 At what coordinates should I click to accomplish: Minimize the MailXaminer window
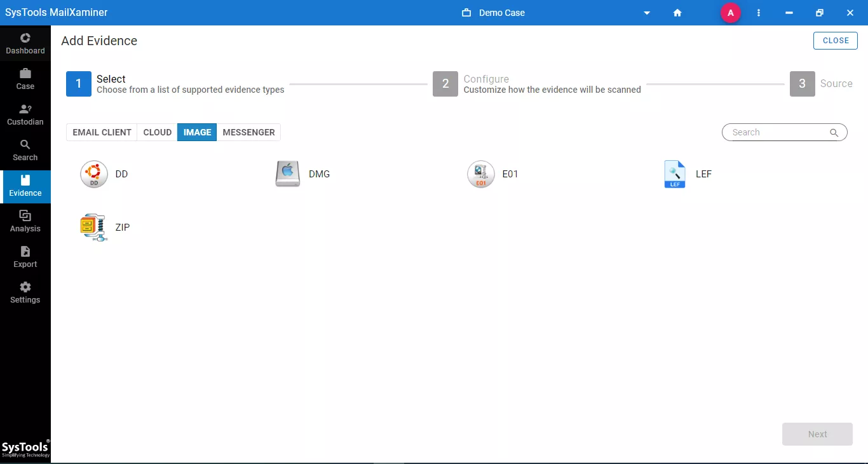click(x=789, y=13)
